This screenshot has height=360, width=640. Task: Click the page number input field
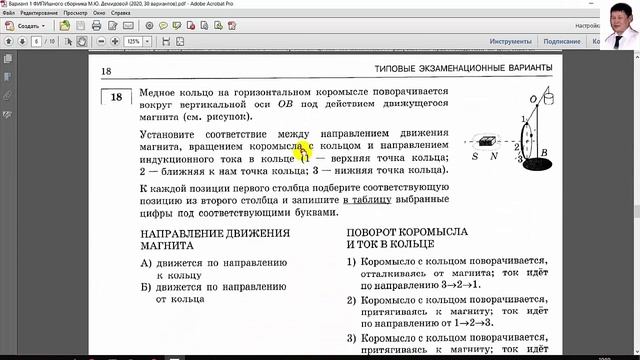tap(36, 41)
